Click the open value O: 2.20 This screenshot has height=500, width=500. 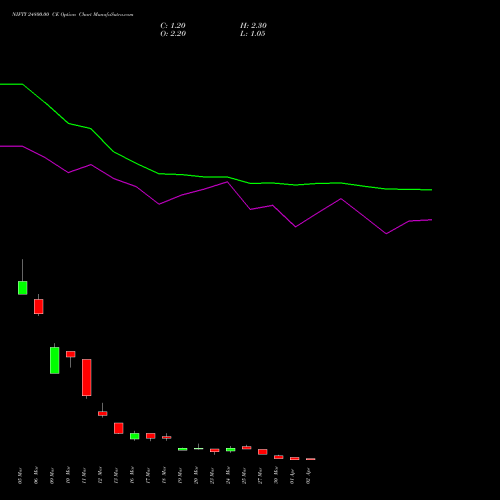pyautogui.click(x=173, y=34)
